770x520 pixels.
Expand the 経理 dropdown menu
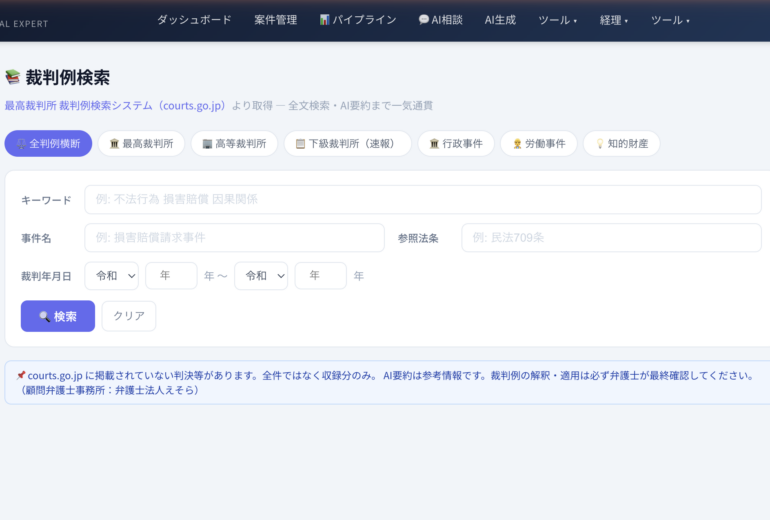[614, 20]
